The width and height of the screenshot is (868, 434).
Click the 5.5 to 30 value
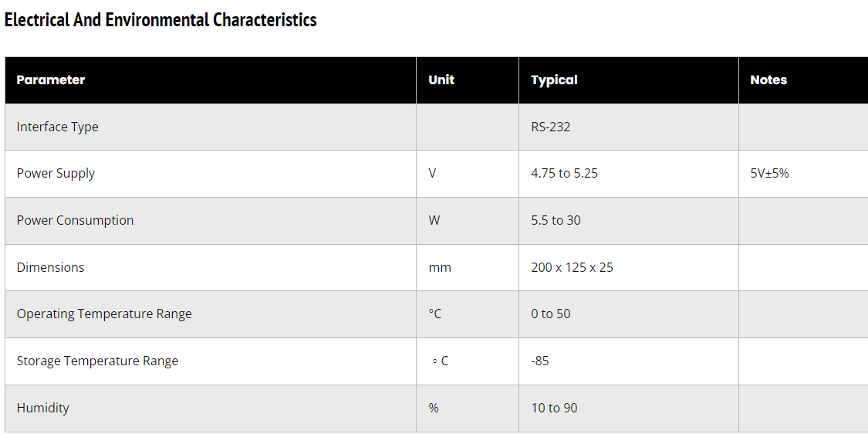556,220
